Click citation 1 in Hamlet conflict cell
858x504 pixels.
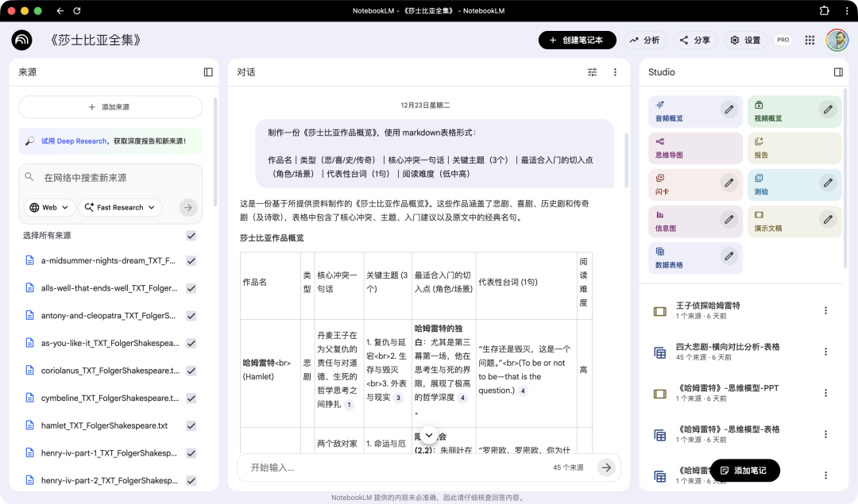tap(349, 405)
